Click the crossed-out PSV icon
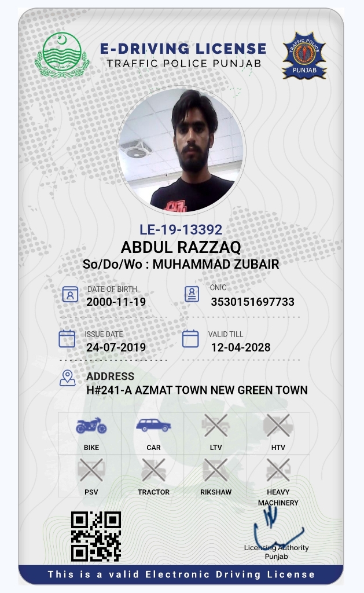364x593 pixels. tap(91, 470)
